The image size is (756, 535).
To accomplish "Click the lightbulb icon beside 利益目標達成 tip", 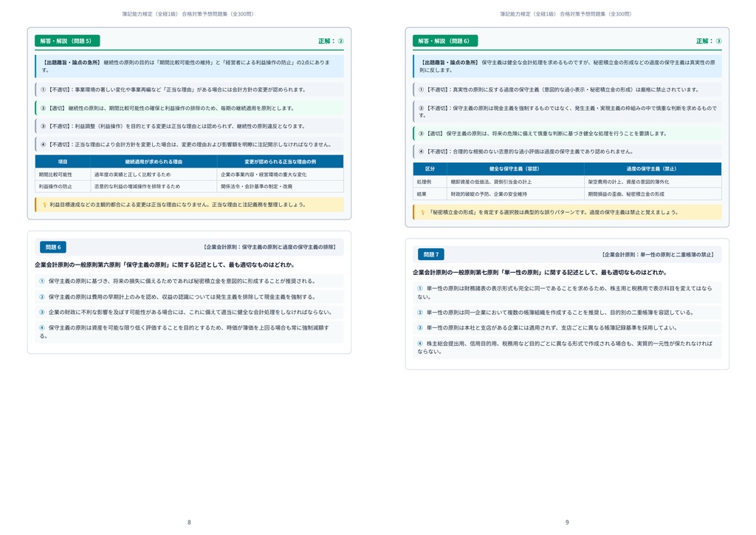I will [x=44, y=205].
